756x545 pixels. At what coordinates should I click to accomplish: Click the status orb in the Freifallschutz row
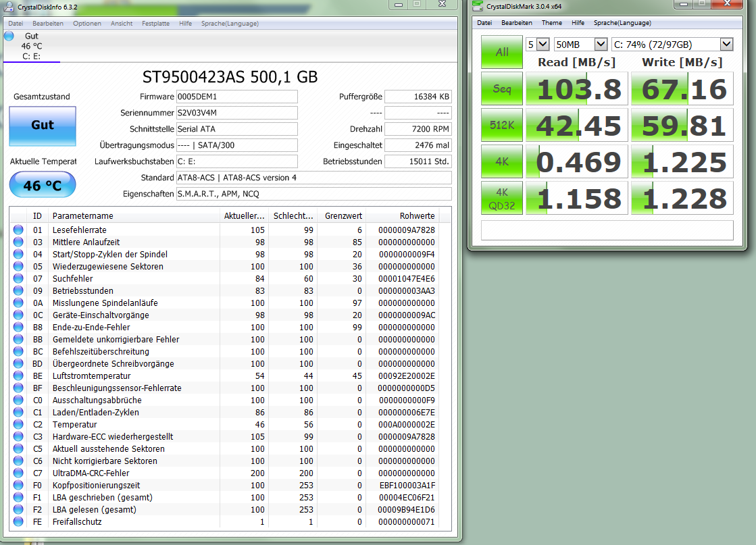tap(18, 521)
